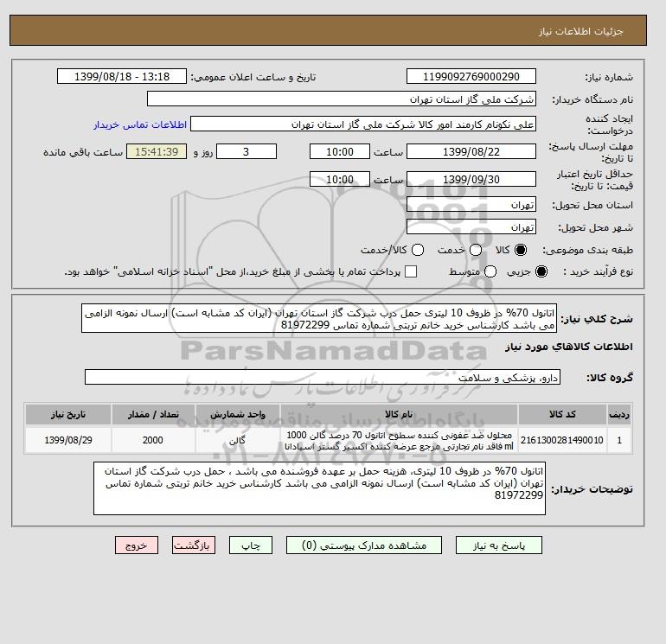This screenshot has width=666, height=644.
Task: Click the price validity time field 10:00
Action: point(340,179)
